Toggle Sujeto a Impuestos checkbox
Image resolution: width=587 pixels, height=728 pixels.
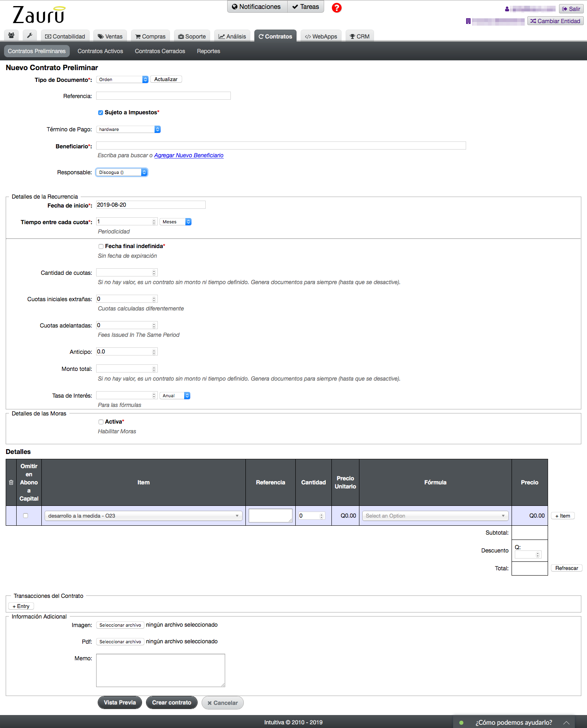pos(101,113)
